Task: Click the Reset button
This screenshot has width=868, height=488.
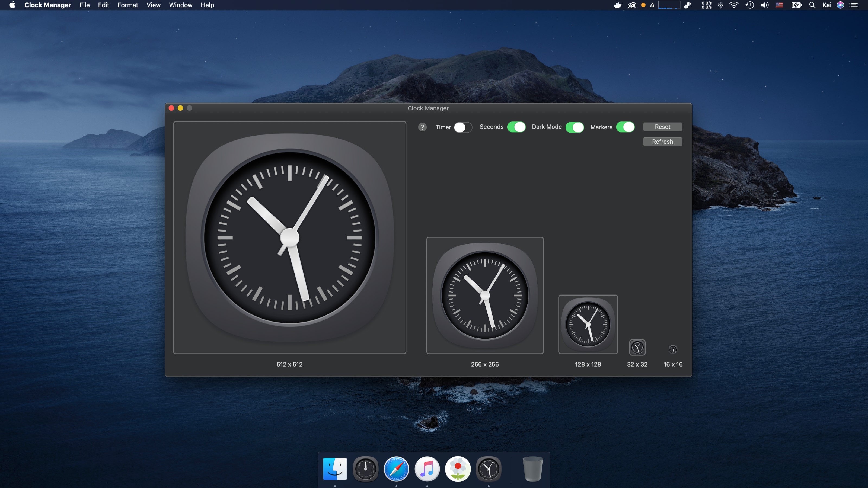Action: tap(662, 127)
